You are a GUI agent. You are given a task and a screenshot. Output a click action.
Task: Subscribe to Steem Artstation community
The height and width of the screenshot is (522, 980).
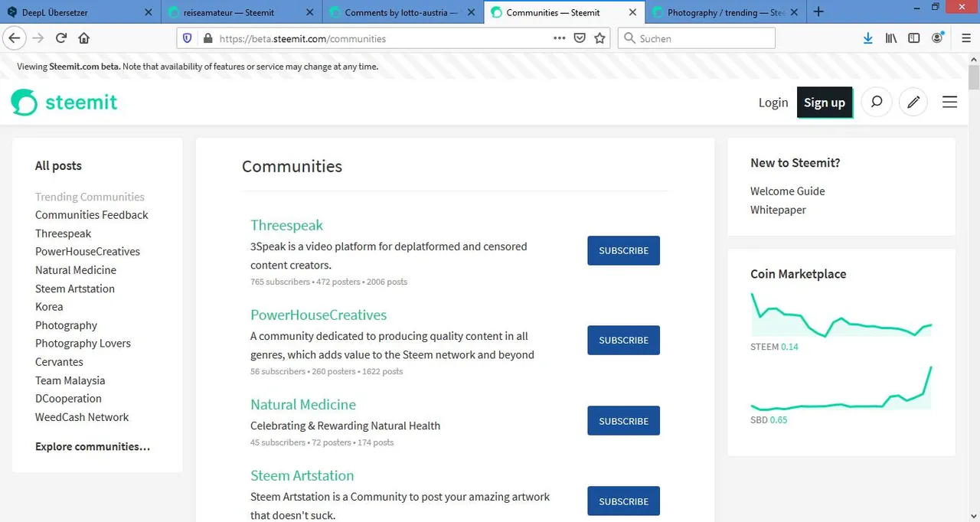pyautogui.click(x=623, y=501)
